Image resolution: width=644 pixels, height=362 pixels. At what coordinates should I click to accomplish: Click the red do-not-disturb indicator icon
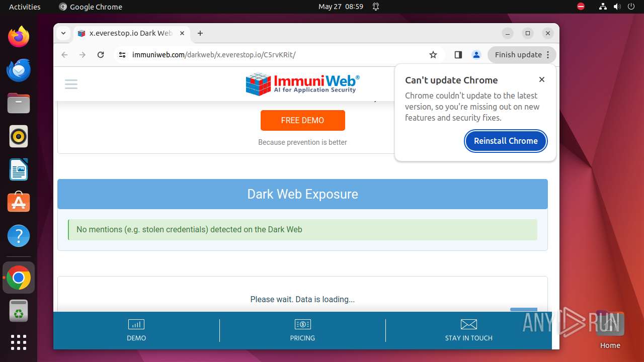click(581, 7)
